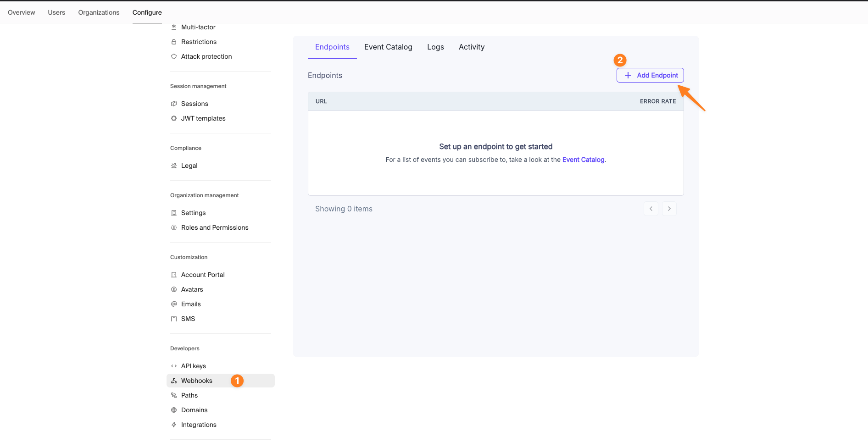Open the Overview top navigation item
868x448 pixels.
point(22,12)
